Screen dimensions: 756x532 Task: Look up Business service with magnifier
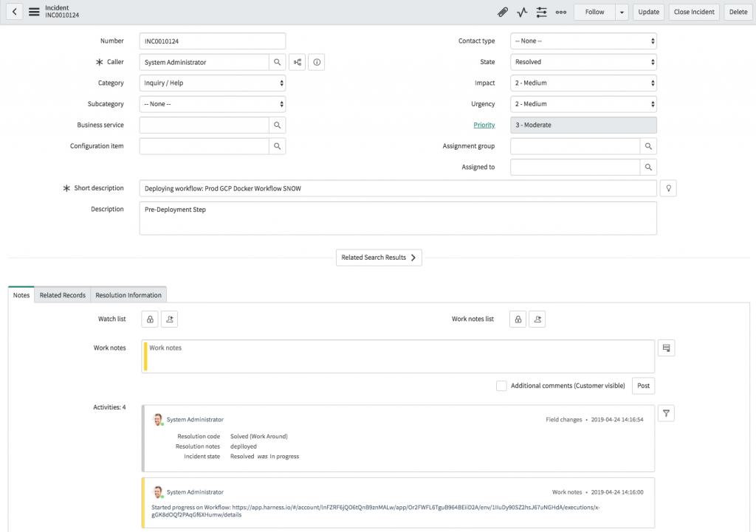[278, 125]
